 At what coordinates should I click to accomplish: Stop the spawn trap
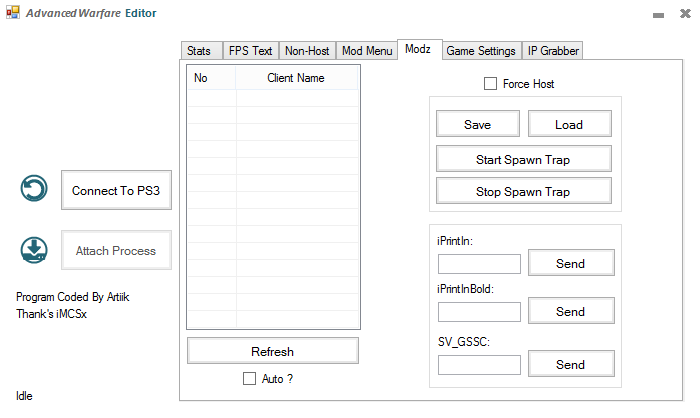click(x=524, y=191)
